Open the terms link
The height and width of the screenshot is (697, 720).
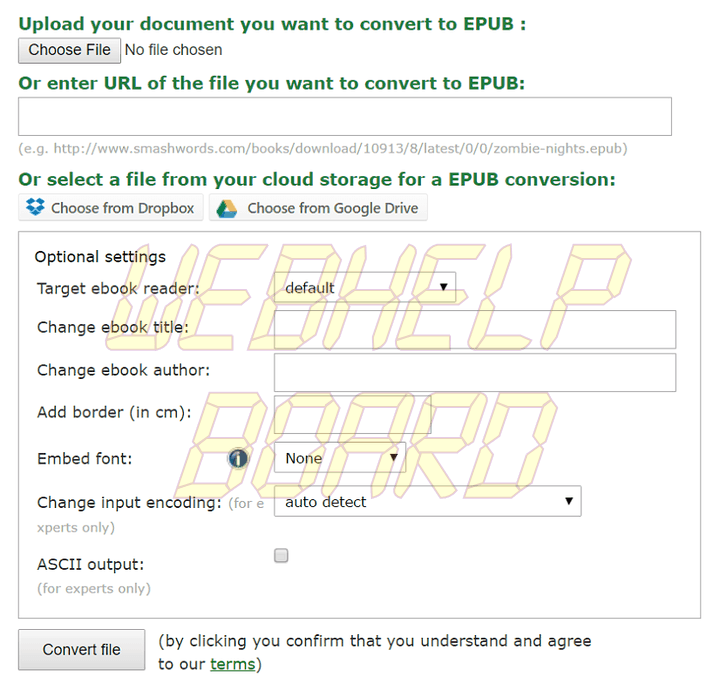232,664
